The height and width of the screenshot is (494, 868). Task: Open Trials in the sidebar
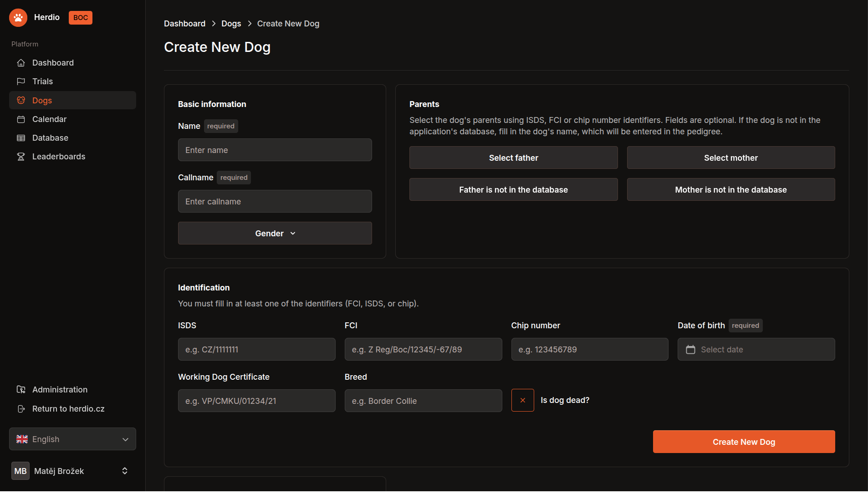pyautogui.click(x=73, y=81)
